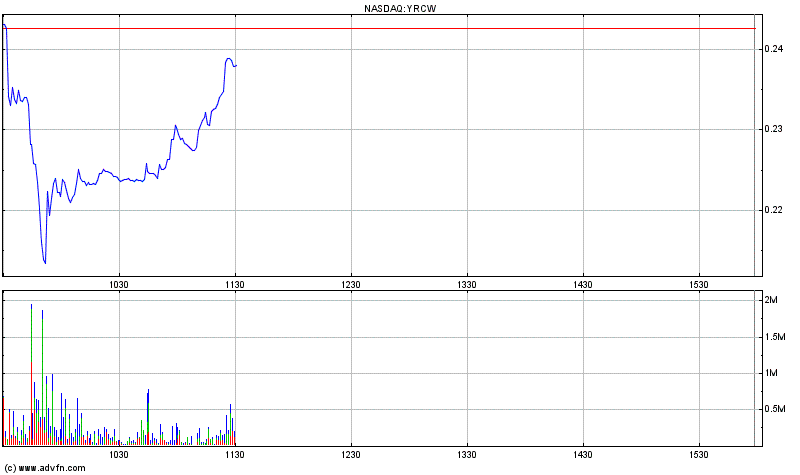Click the 1.5M volume axis label
800x475 pixels.
pyautogui.click(x=774, y=337)
